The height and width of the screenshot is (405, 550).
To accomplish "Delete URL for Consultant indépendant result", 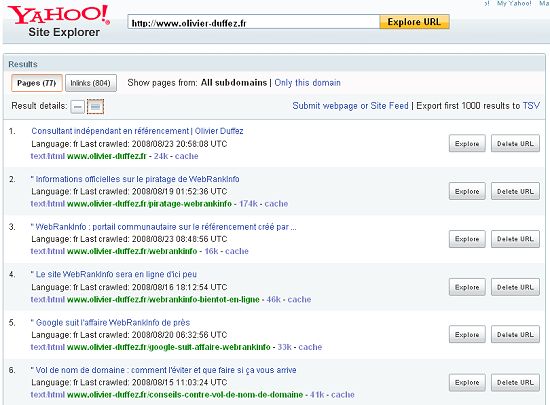I will (515, 143).
